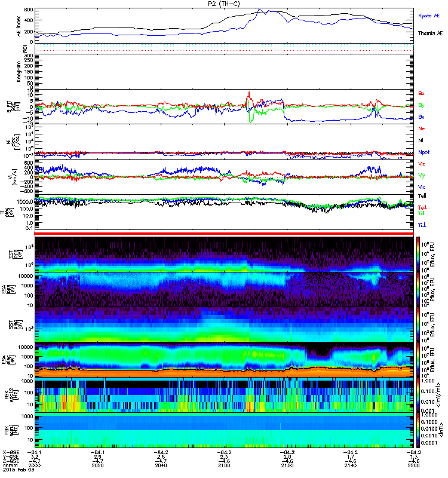Screen dimensions: 448x478
Task: Click the Keogram axis title
Action: (x=19, y=71)
